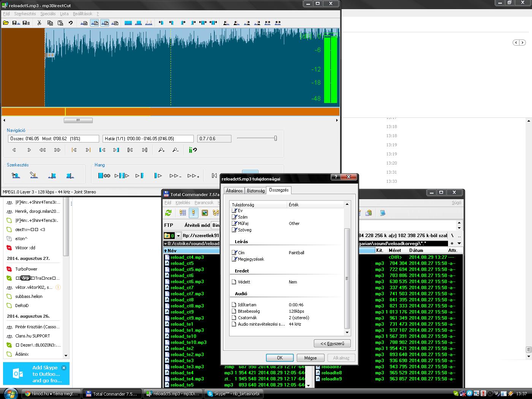Click the Cut scissors icon in mp3DirectCut toolbar
This screenshot has width=532, height=399.
(39, 23)
